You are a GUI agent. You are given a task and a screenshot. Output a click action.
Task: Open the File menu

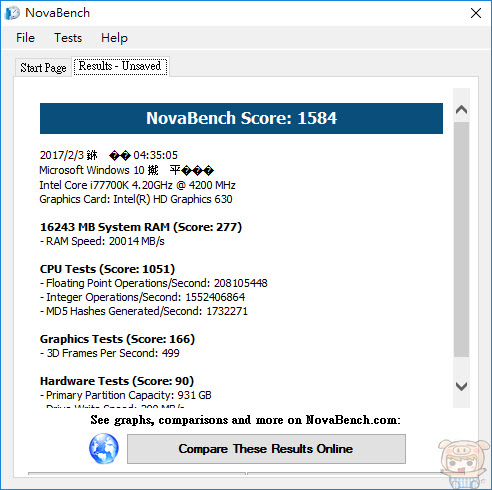pyautogui.click(x=25, y=38)
